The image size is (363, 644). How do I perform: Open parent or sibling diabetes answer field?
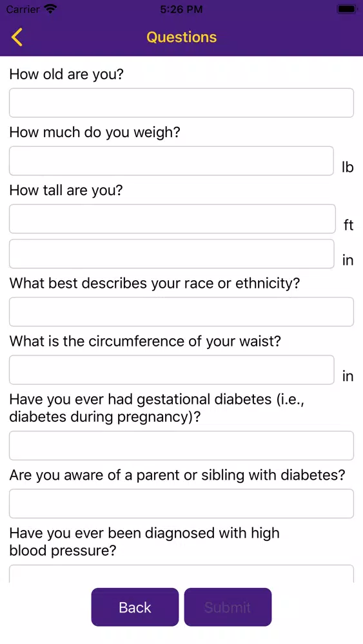(181, 504)
